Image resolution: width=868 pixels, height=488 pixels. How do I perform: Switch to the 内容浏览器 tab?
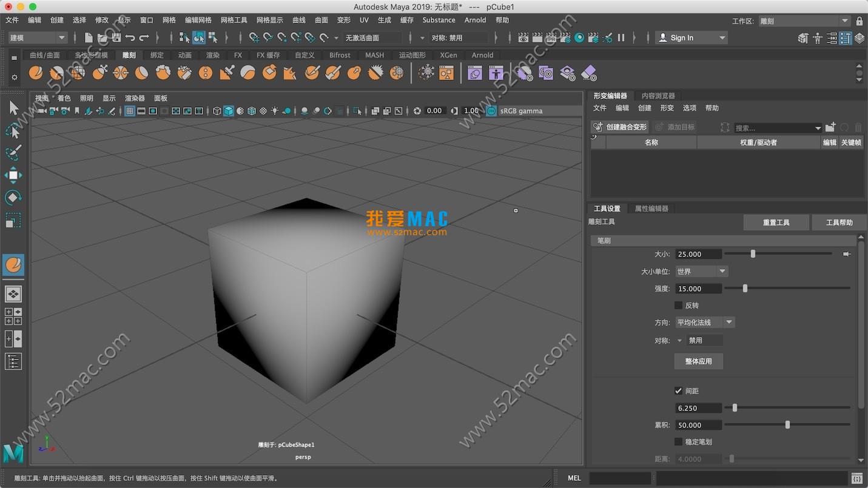click(x=658, y=96)
